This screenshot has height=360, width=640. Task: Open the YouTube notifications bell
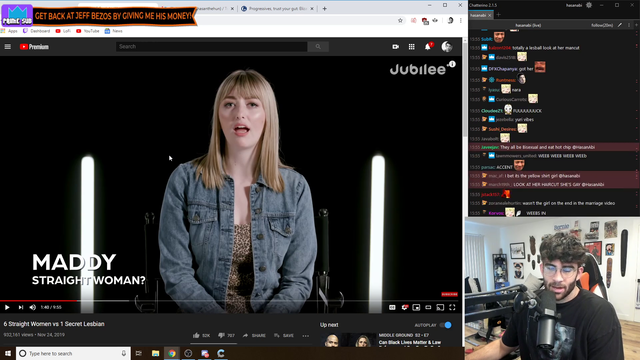(x=428, y=47)
